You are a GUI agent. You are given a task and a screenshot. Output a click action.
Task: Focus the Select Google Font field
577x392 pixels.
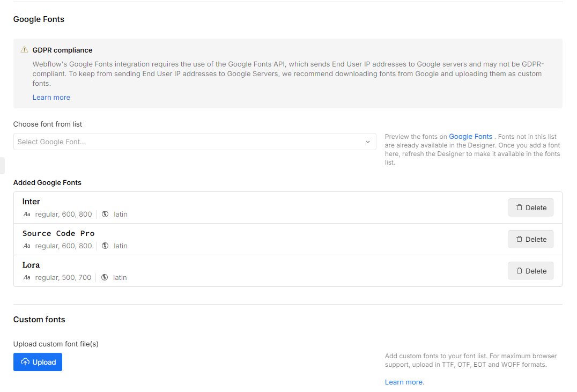coord(195,142)
